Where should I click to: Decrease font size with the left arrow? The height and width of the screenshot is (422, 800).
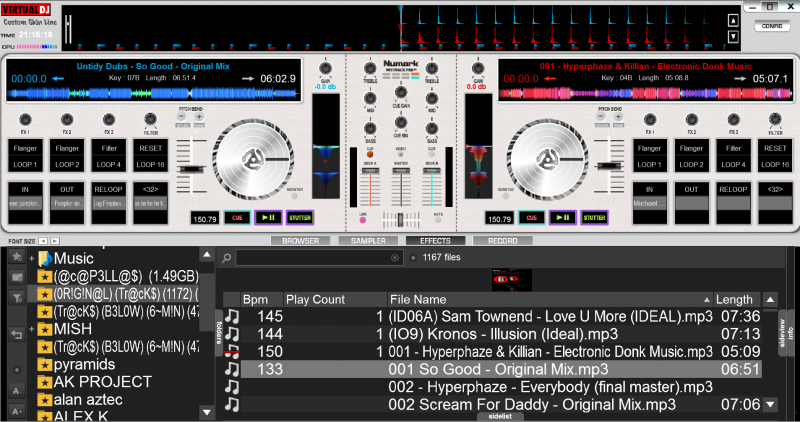43,241
